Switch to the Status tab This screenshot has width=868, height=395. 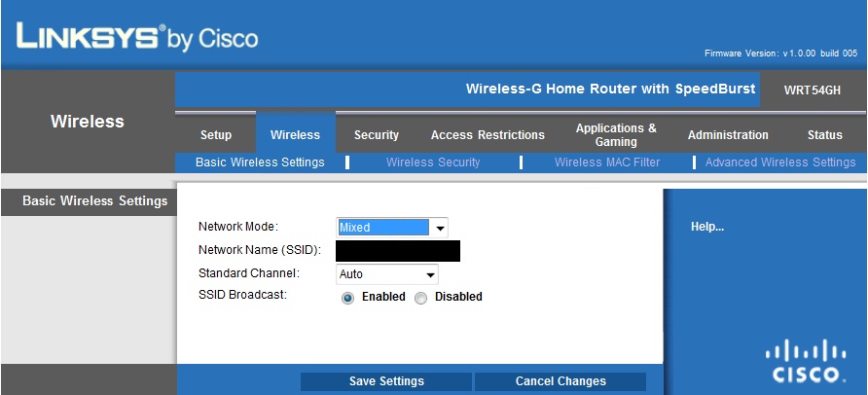point(825,135)
